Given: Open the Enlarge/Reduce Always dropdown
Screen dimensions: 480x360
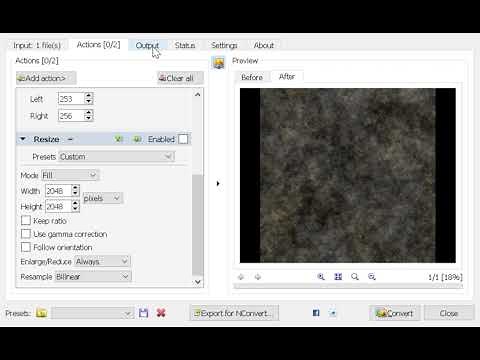Looking at the screenshot, I should (x=102, y=261).
